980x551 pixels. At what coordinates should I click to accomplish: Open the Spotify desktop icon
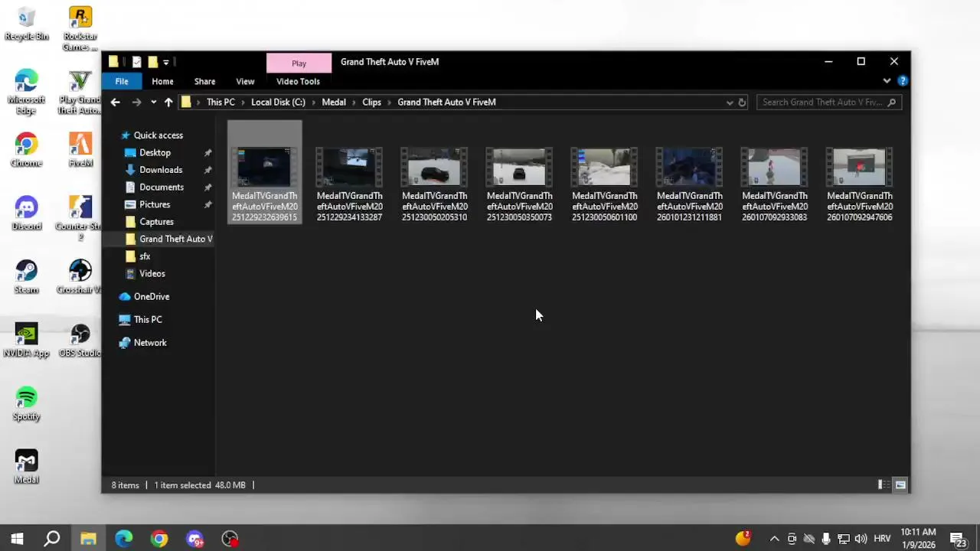click(26, 404)
